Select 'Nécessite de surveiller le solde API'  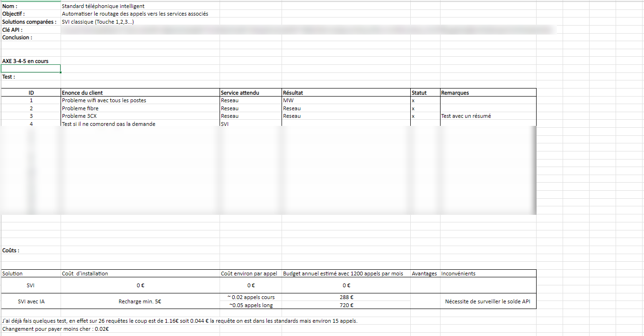pyautogui.click(x=488, y=301)
